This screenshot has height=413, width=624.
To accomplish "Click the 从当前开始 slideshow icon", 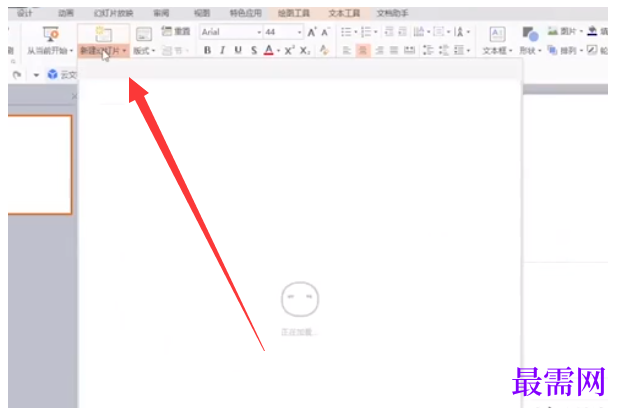I will click(51, 34).
